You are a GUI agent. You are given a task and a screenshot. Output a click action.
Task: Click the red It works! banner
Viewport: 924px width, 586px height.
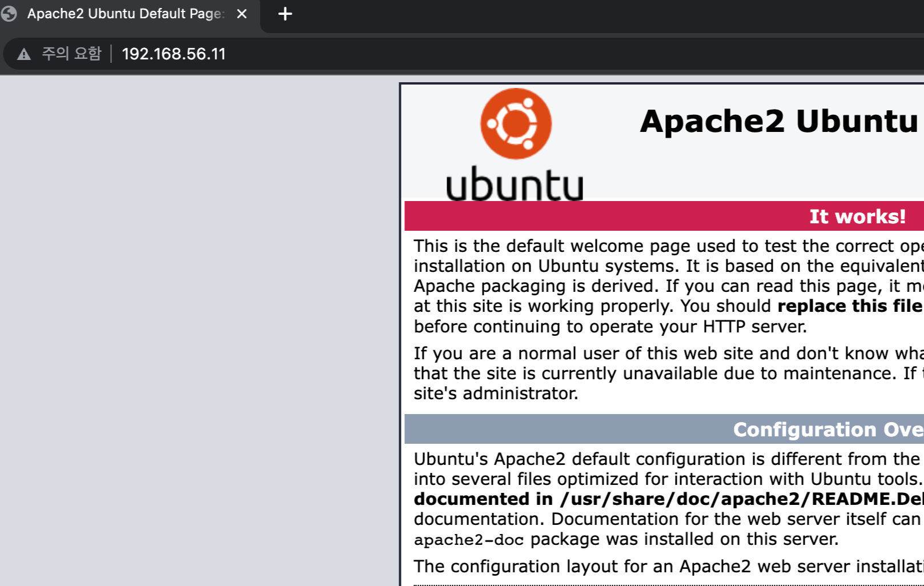click(x=664, y=216)
